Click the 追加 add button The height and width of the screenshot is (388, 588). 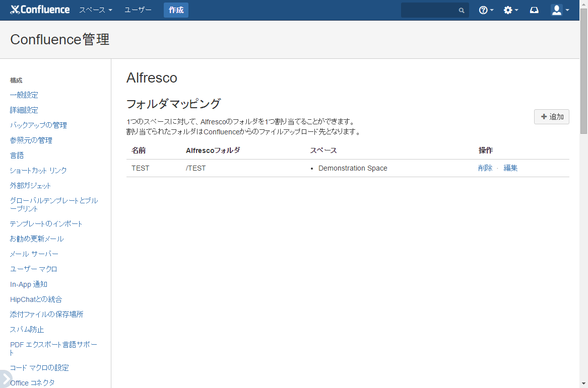pos(552,117)
